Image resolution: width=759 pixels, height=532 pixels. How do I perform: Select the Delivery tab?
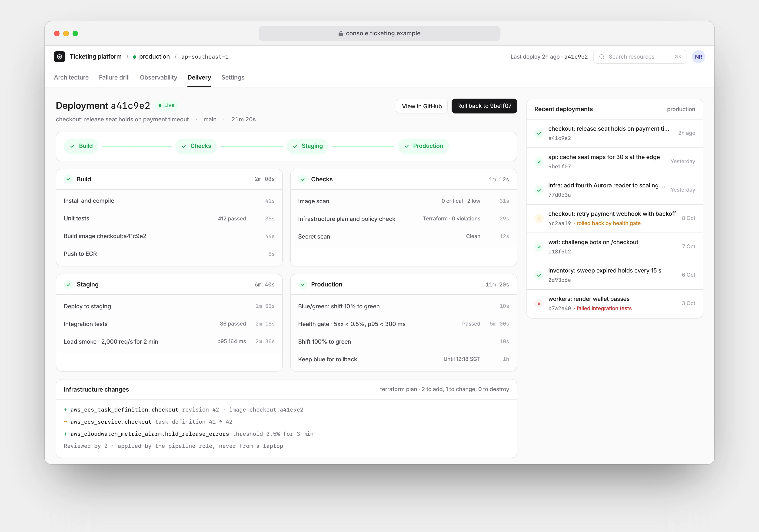coord(199,77)
